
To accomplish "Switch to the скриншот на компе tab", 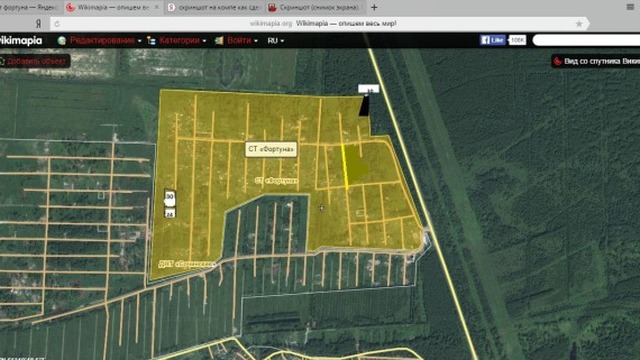I will click(x=214, y=7).
